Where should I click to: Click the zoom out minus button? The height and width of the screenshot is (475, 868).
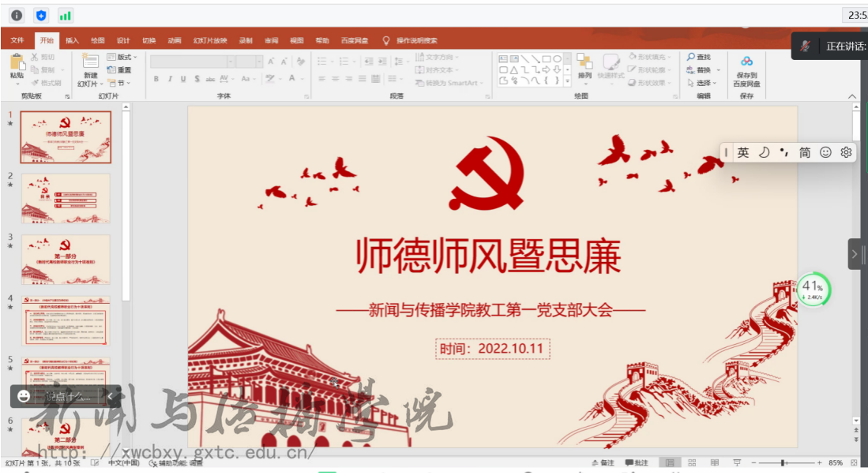coord(753,463)
